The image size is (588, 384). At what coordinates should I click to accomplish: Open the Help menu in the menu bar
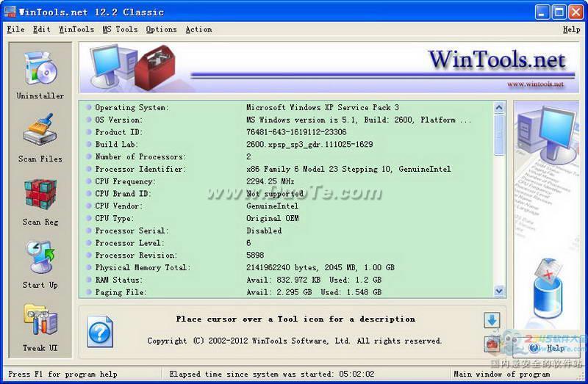click(571, 29)
